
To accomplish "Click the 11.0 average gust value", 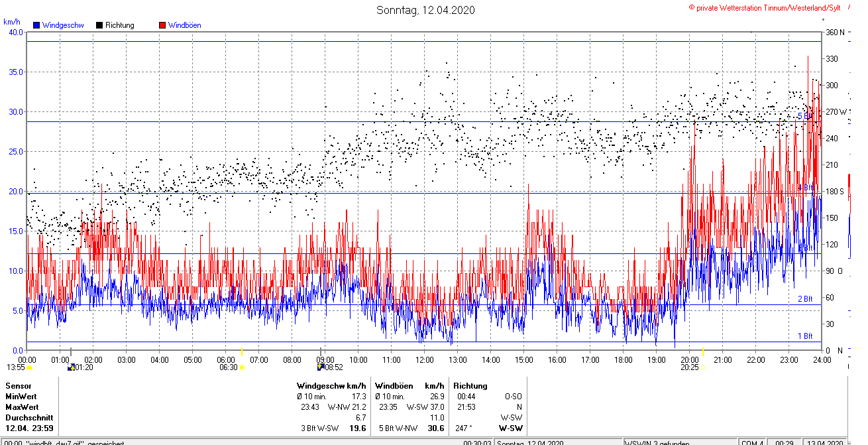I will (437, 418).
